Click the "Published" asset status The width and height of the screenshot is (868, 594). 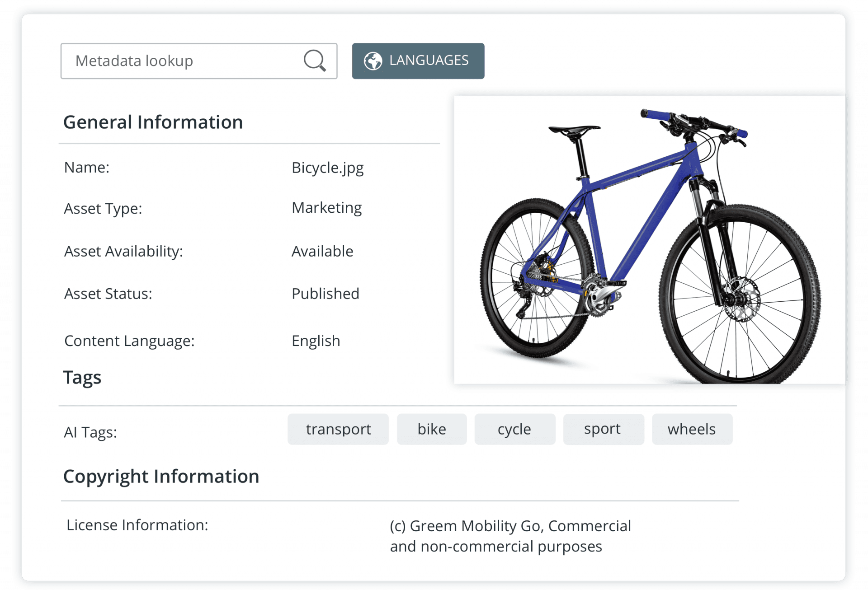[325, 293]
